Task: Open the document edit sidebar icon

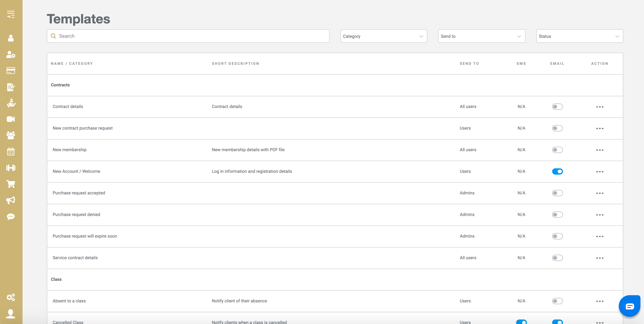Action: click(x=11, y=87)
